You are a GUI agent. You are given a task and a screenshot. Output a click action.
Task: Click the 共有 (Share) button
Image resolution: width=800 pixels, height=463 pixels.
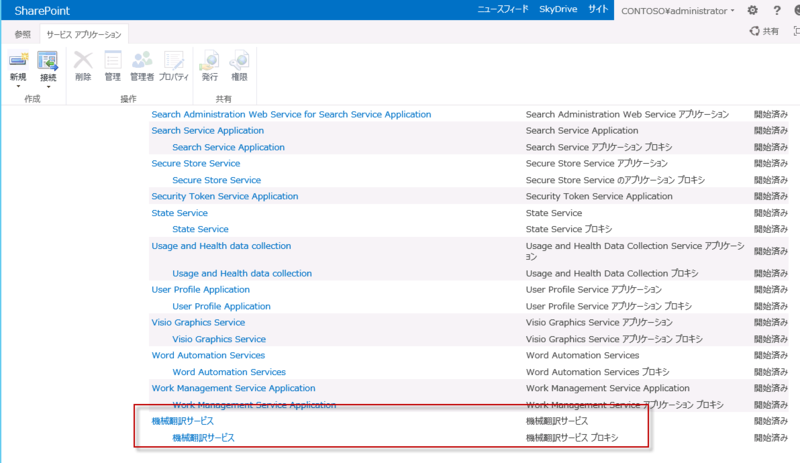point(764,31)
